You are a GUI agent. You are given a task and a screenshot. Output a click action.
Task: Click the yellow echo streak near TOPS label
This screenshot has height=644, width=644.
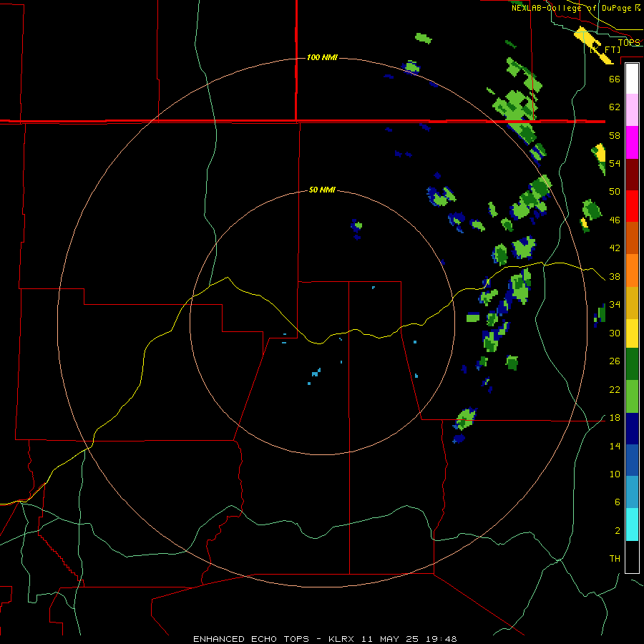[x=593, y=45]
